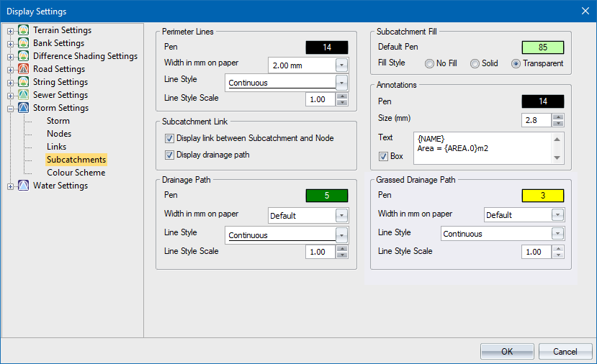This screenshot has width=597, height=364.
Task: Click the annotation Text template field
Action: coord(482,147)
